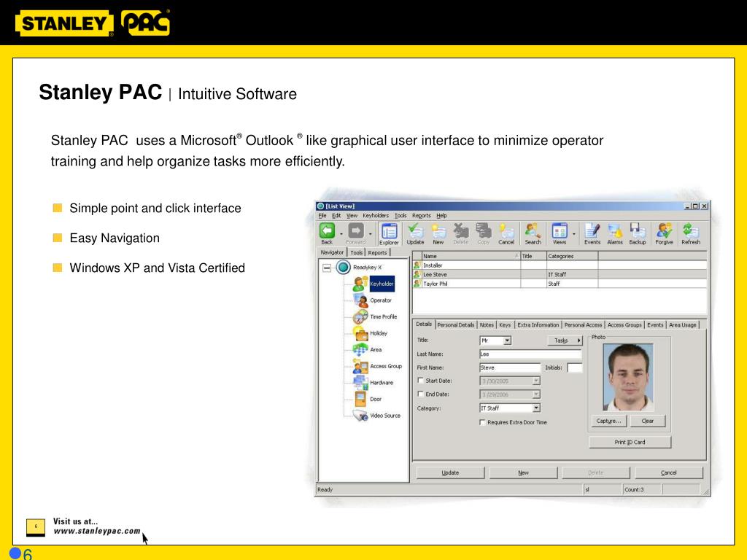Switch to the Access Groups tab
The image size is (747, 560).
pos(624,324)
